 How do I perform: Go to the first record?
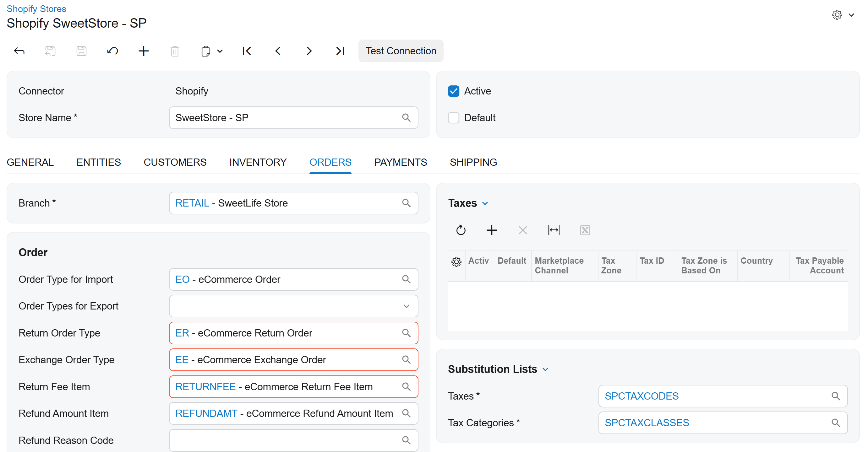[x=247, y=51]
